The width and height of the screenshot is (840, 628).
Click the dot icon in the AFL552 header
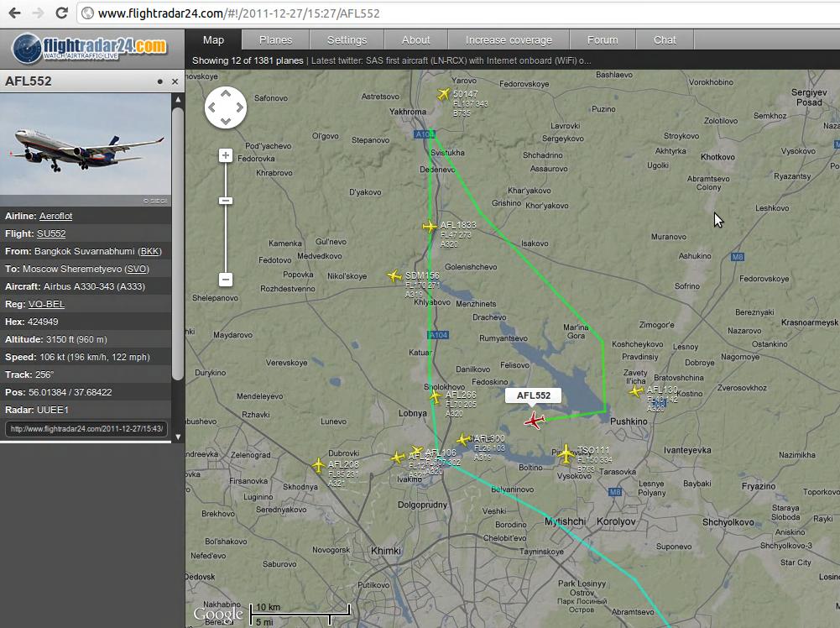pyautogui.click(x=159, y=81)
